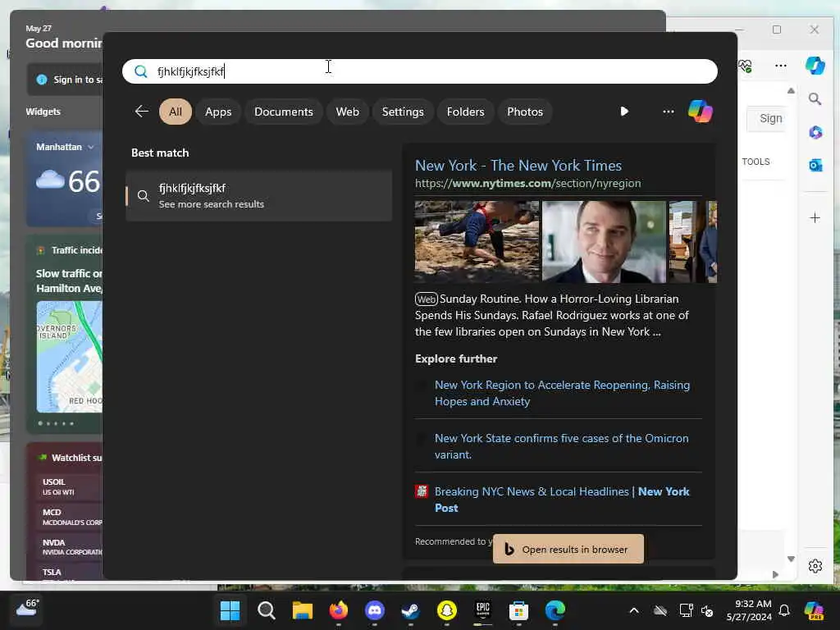Open Snapchat from taskbar
Image resolution: width=840 pixels, height=630 pixels.
(447, 610)
